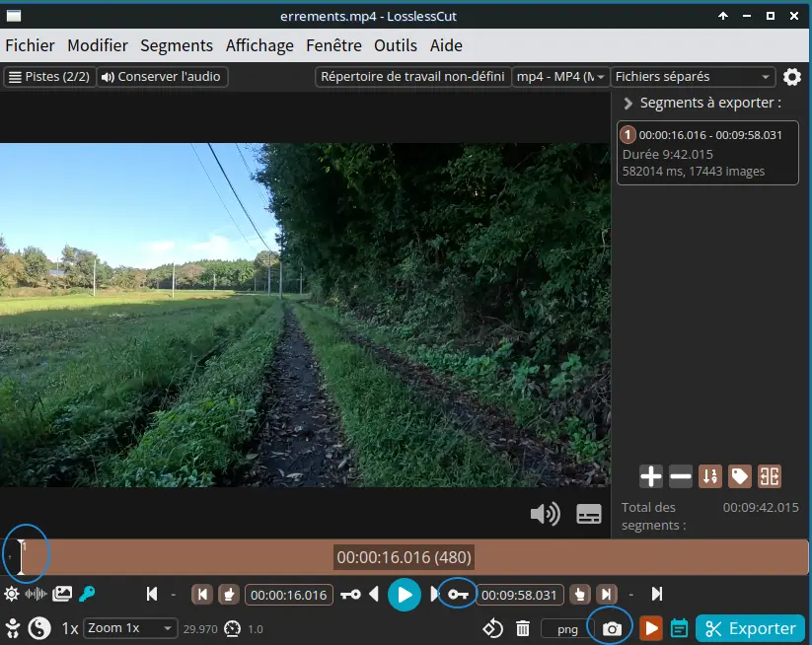Click the trash icon to delete source
Screen dimensions: 812x645
pyautogui.click(x=523, y=628)
